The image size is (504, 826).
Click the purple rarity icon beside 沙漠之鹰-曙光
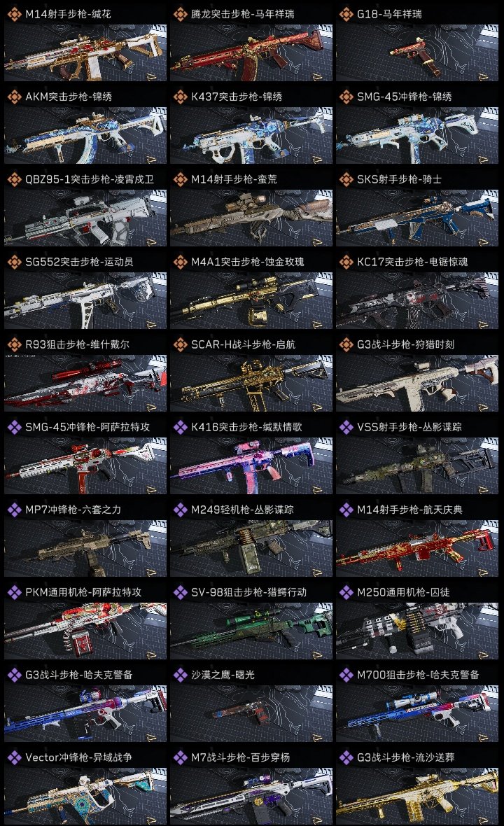(180, 675)
